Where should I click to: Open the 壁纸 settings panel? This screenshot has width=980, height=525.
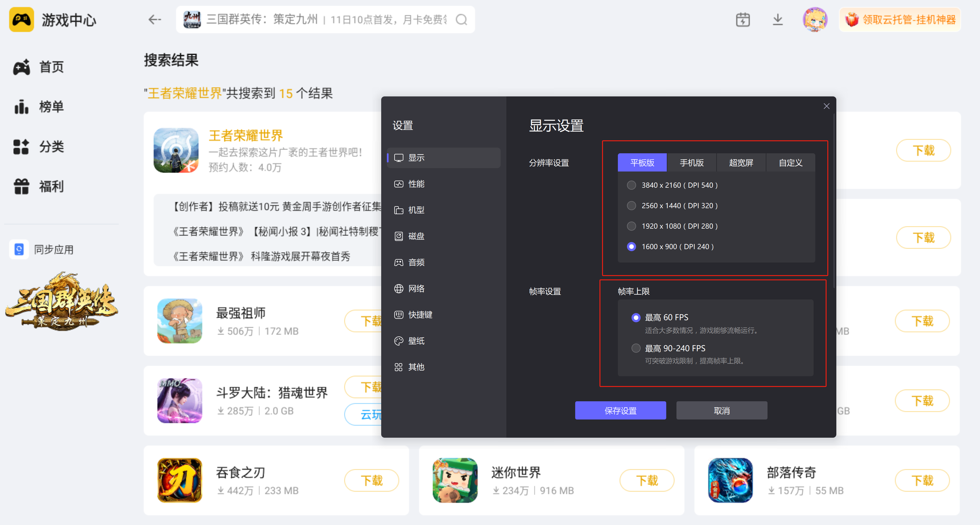pos(416,341)
